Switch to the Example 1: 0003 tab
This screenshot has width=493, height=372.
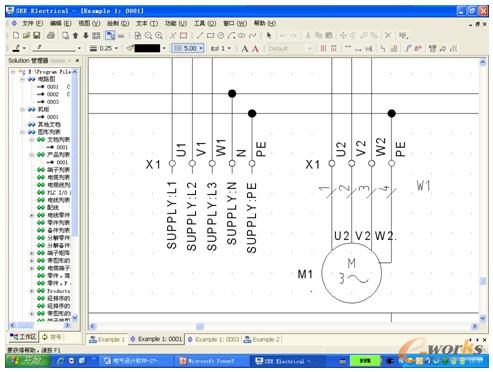point(214,339)
